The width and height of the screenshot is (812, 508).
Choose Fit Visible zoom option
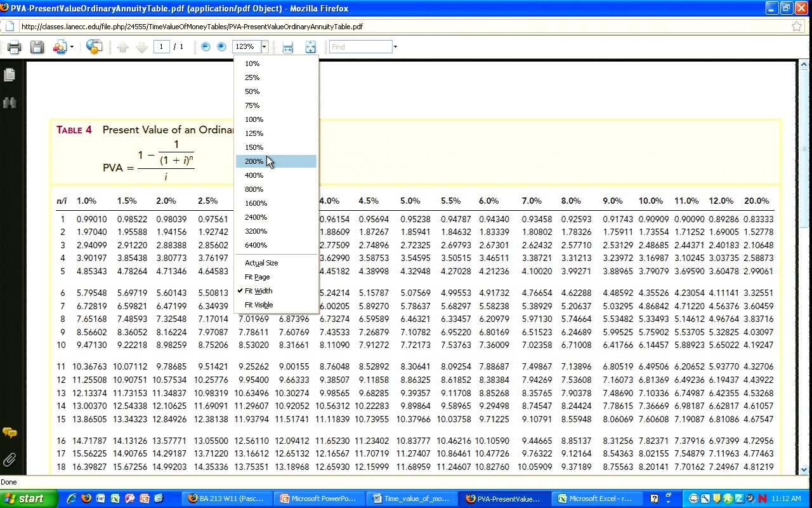point(259,305)
